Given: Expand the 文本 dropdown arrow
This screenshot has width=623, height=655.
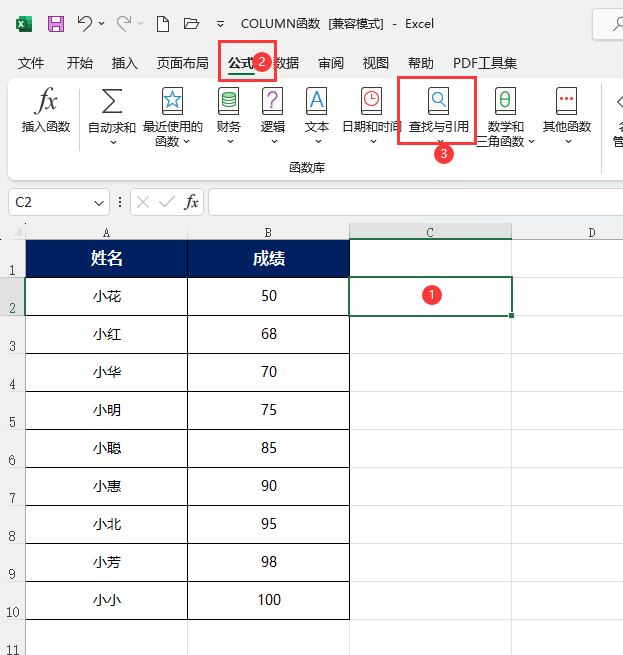Looking at the screenshot, I should [x=318, y=142].
